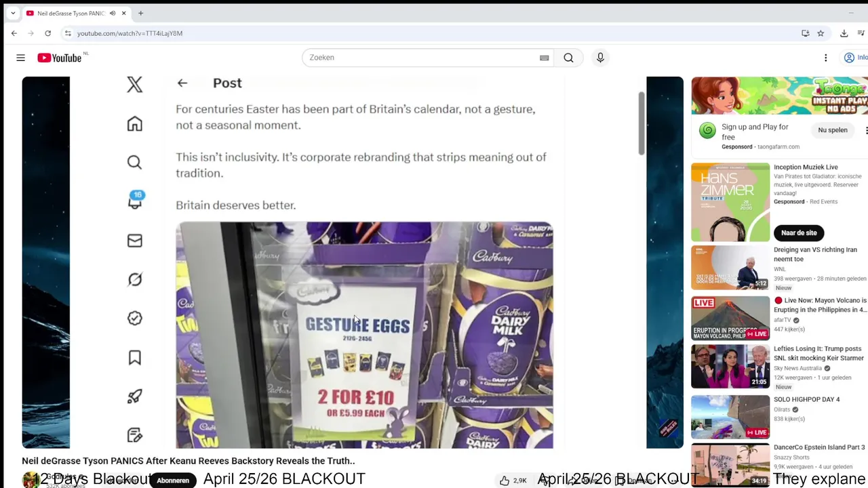868x488 pixels.
Task: Open a new browser tab
Action: pyautogui.click(x=140, y=13)
